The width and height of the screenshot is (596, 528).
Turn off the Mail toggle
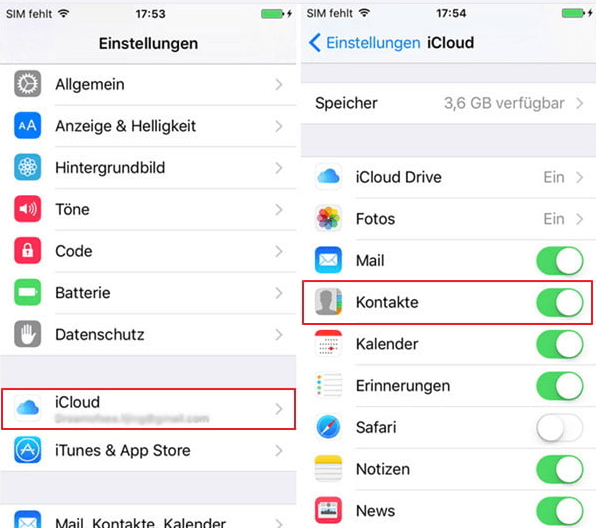pyautogui.click(x=560, y=260)
